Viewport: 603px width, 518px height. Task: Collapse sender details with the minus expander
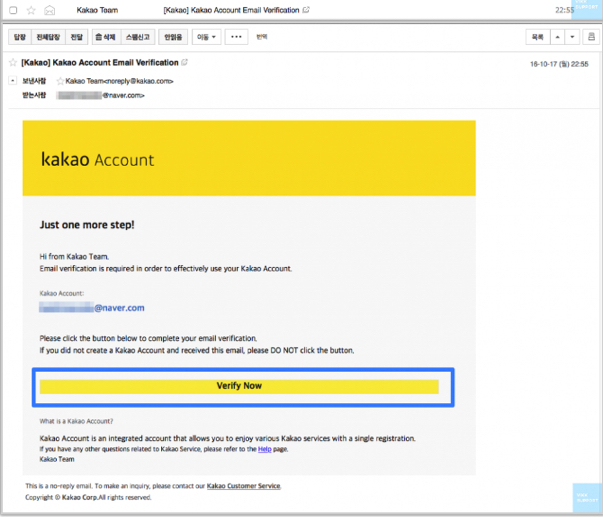pos(13,80)
